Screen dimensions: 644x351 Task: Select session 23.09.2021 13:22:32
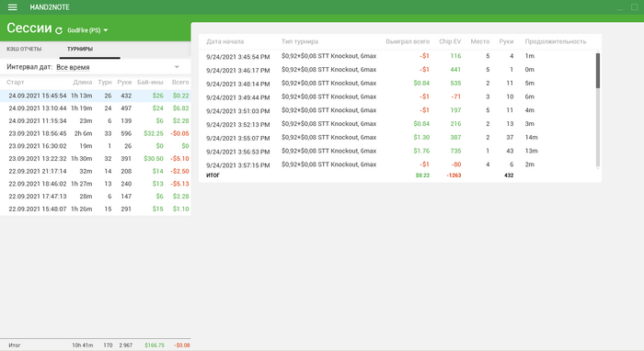coord(96,159)
